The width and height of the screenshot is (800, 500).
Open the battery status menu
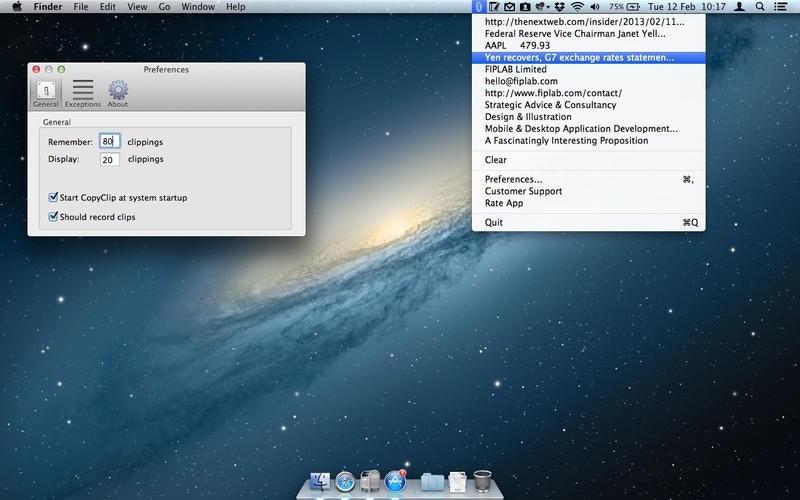(625, 7)
